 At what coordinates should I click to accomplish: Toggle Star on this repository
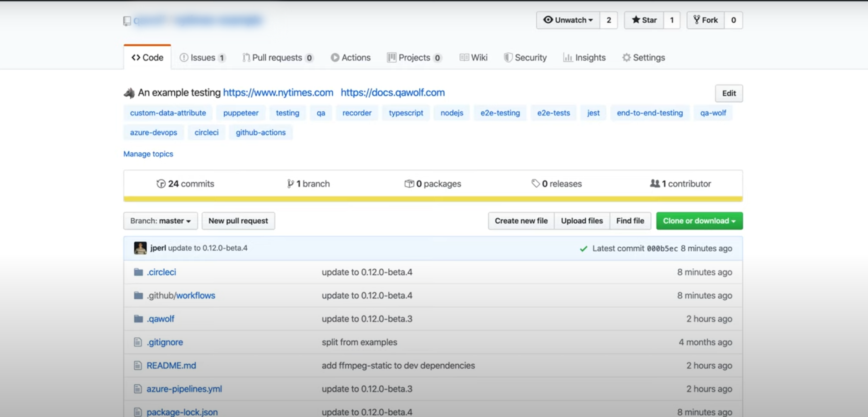(644, 20)
